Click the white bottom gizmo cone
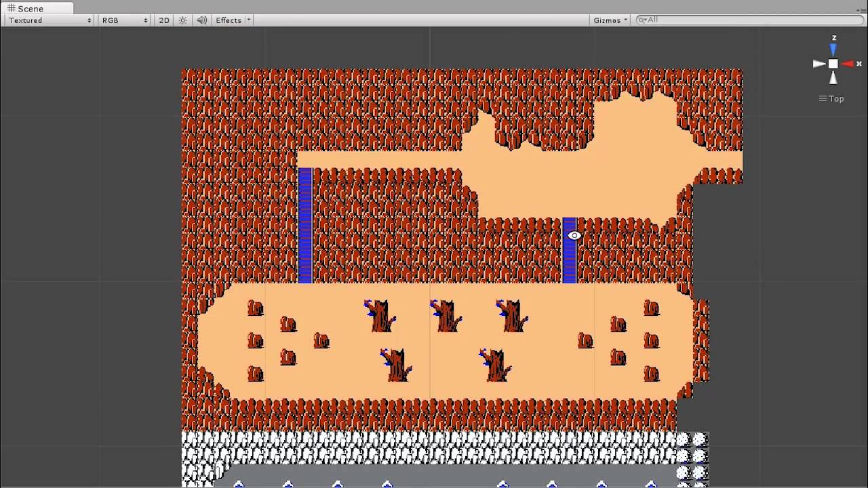 [833, 77]
